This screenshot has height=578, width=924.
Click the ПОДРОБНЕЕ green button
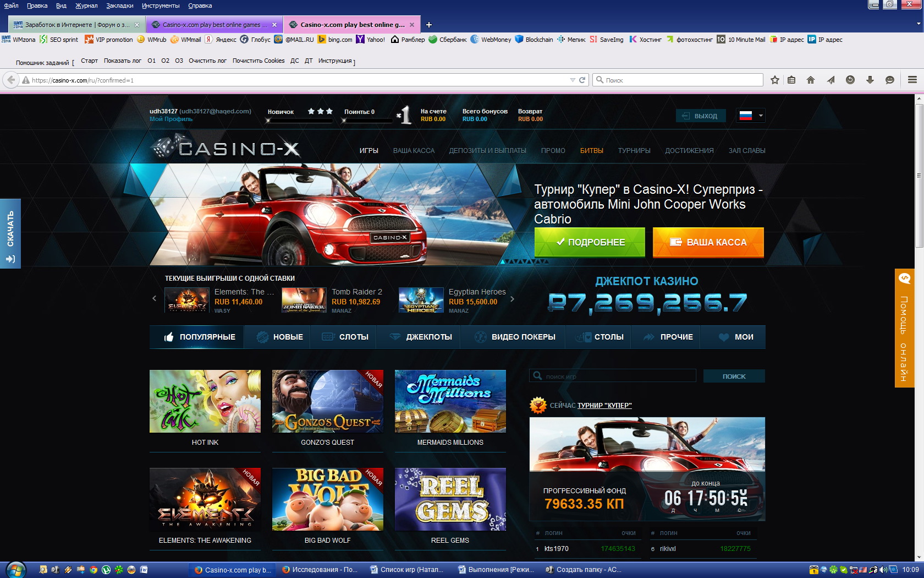(590, 242)
